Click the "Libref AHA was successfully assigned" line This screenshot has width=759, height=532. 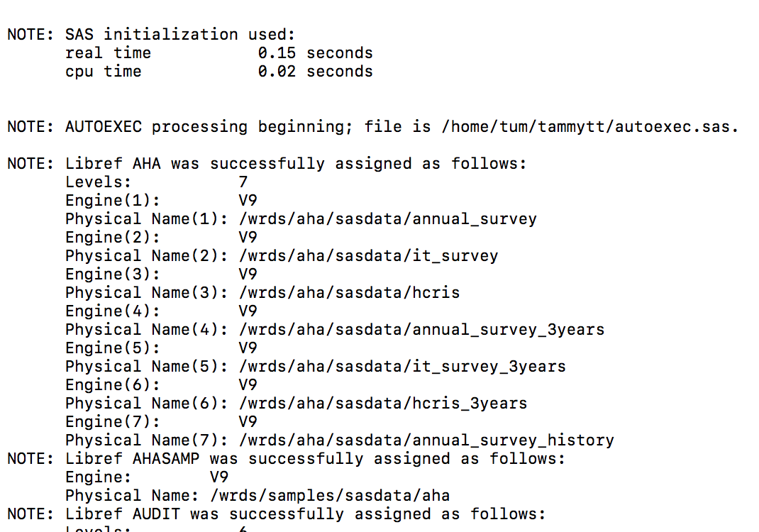[267, 164]
